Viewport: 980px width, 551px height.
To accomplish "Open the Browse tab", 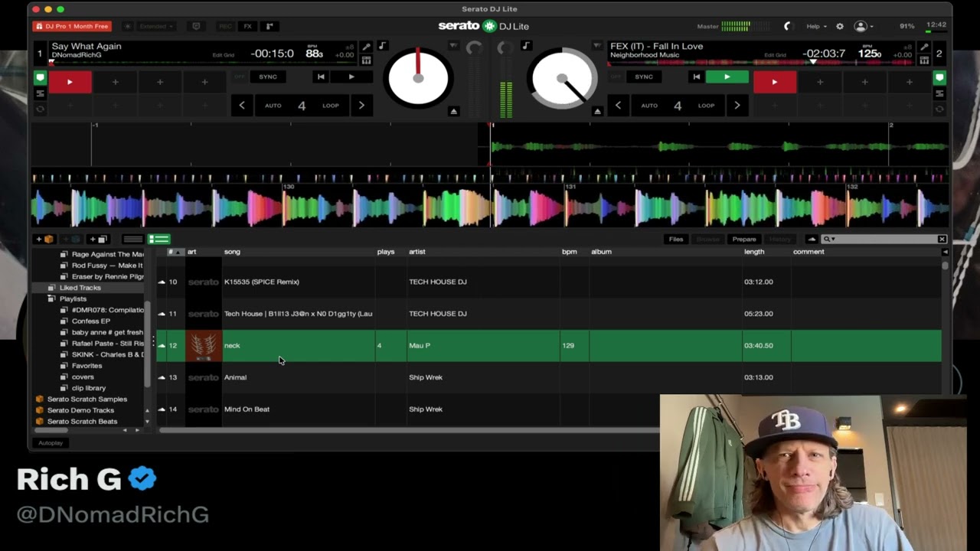I will [x=708, y=240].
